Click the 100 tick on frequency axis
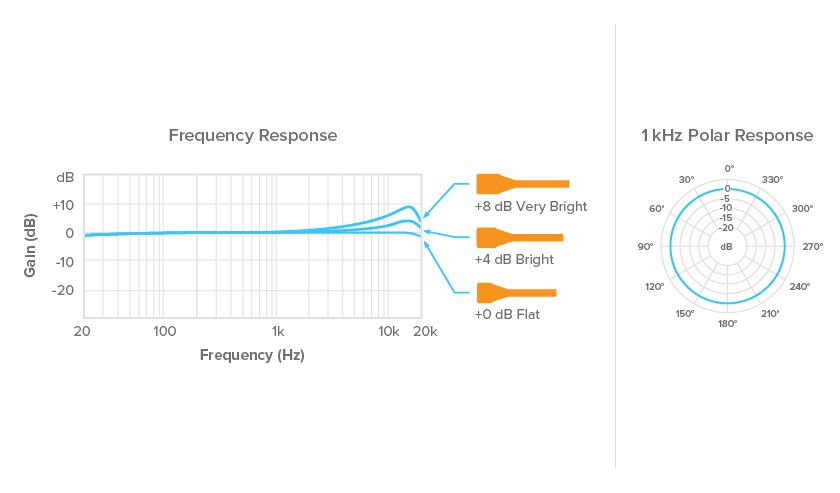This screenshot has height=493, width=840. pos(164,331)
